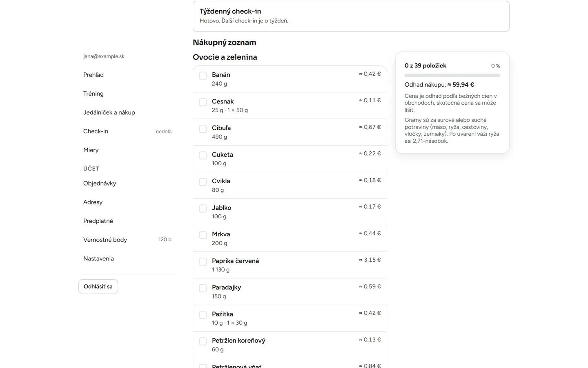The image size is (588, 368).
Task: Click the 'Ovocie a zelenina' heading
Action: (225, 57)
